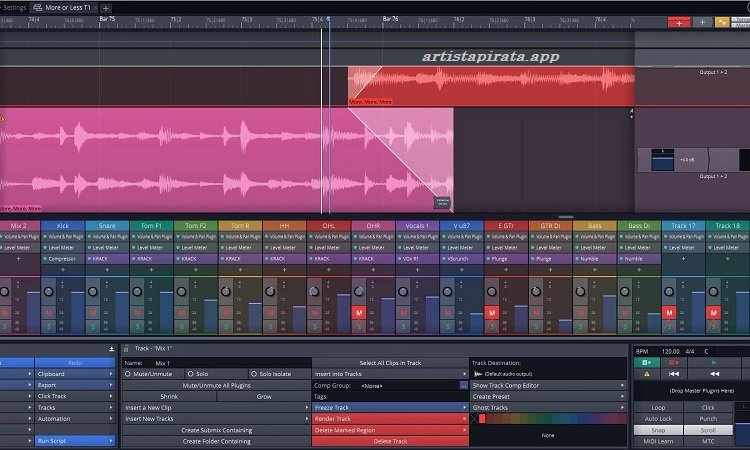Click the Delete Track button
Viewport: 750px width, 450px height.
[x=390, y=441]
